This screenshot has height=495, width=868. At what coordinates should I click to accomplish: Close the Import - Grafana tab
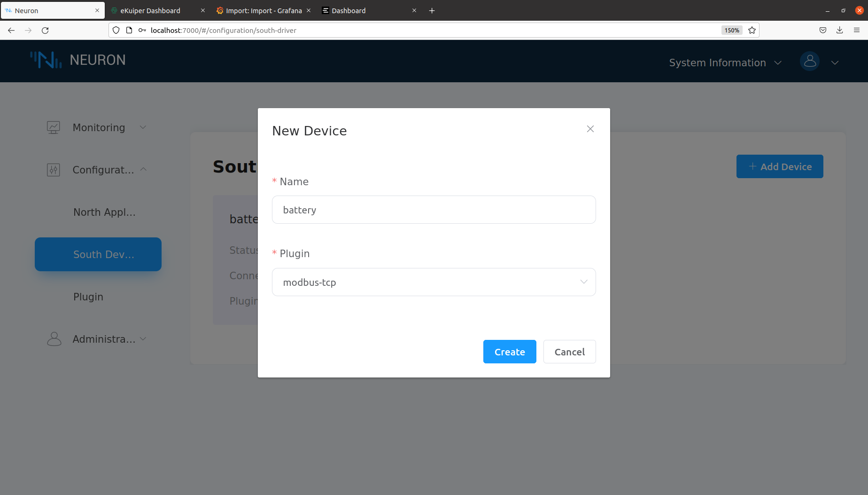[x=309, y=10]
